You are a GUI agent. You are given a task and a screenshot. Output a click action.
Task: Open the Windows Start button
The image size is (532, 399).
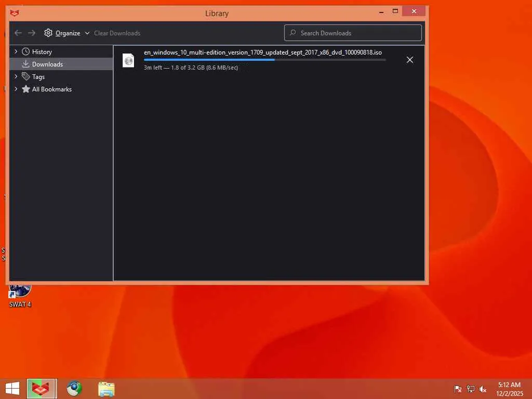(x=12, y=389)
